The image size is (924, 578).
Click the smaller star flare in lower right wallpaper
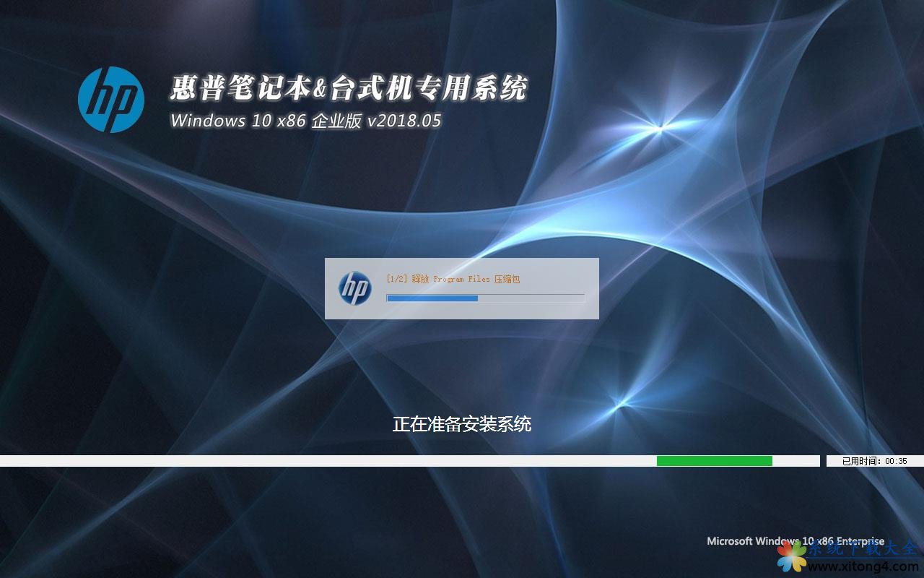click(x=619, y=400)
